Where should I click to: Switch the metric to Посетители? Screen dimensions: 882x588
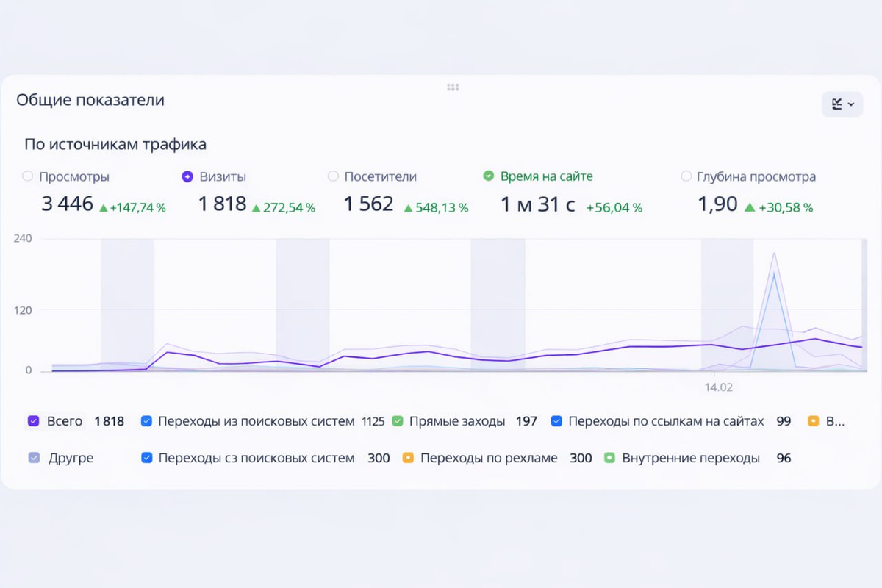click(333, 176)
